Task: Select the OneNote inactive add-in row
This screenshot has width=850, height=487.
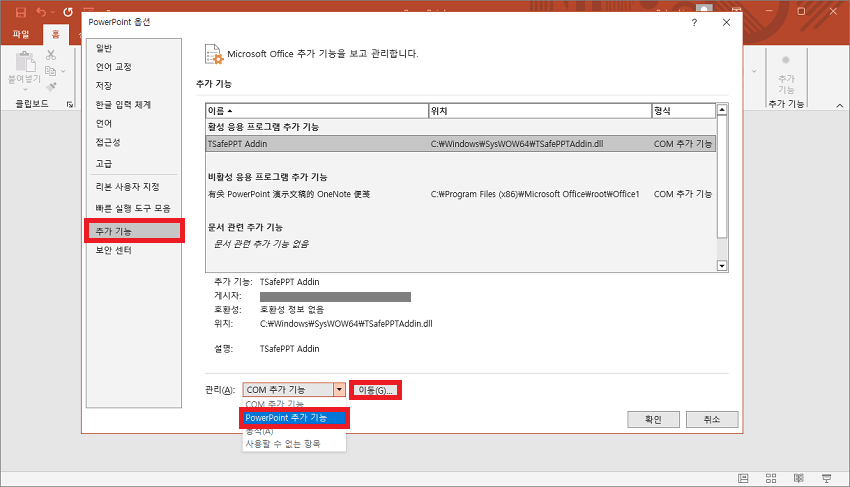Action: pos(461,194)
